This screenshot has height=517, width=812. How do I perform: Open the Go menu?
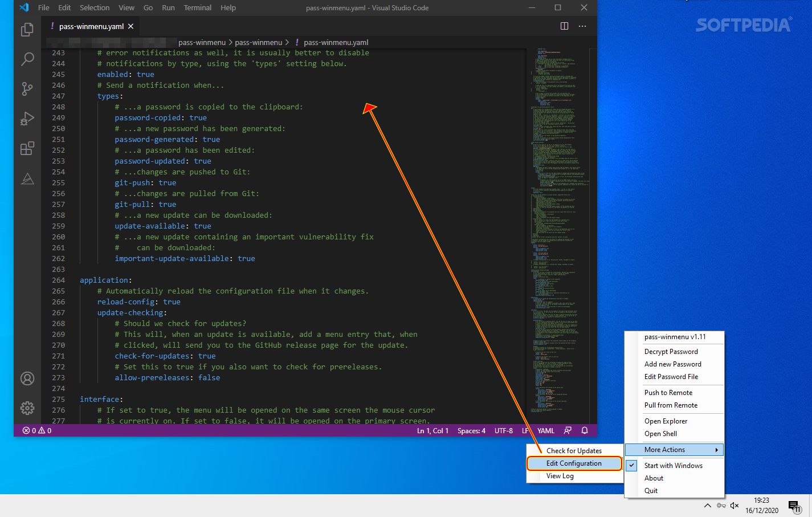click(148, 7)
